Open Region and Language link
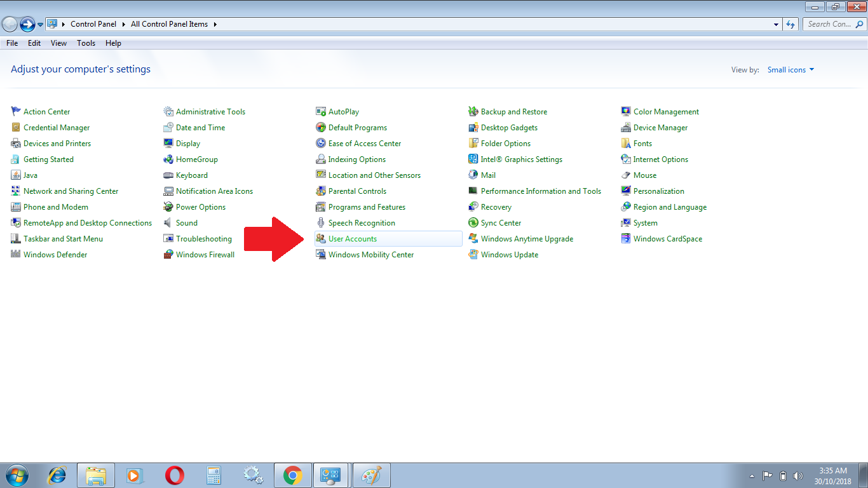 (x=670, y=207)
